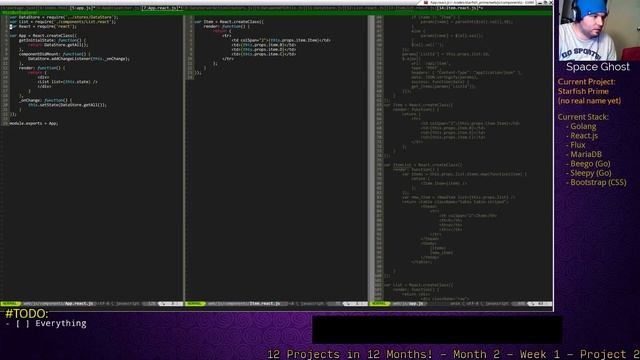Screen dimensions: 640x360
Task: Click the var DataStore require line
Action: point(64,17)
